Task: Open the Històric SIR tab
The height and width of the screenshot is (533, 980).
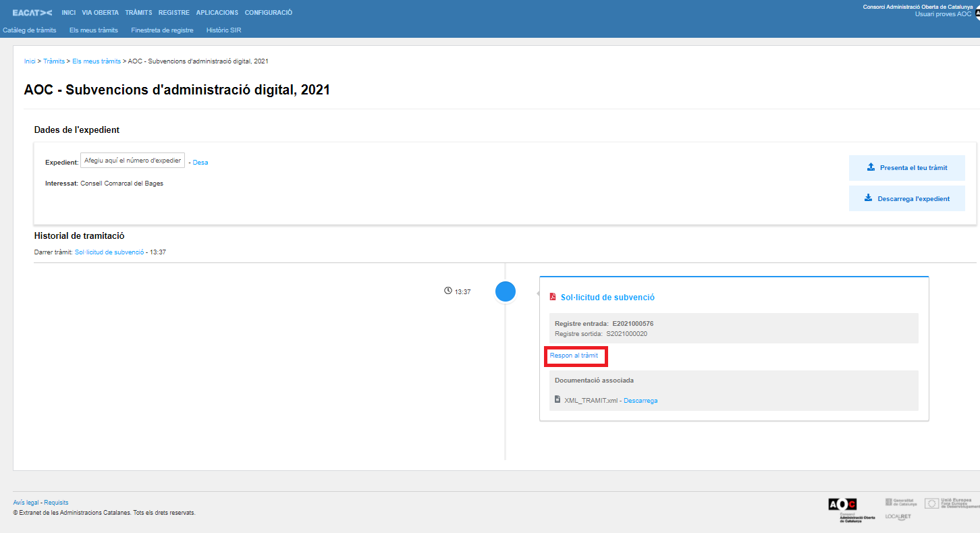Action: [223, 30]
